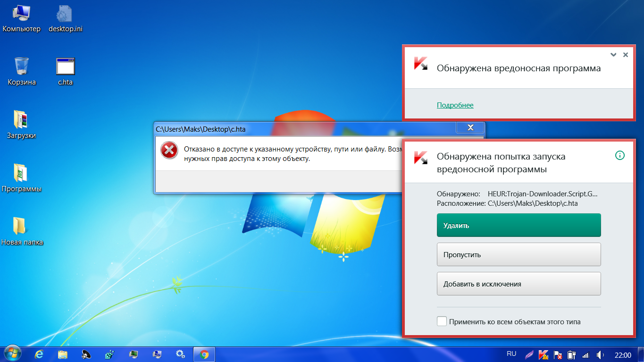The height and width of the screenshot is (362, 644).
Task: Select the Компьютер desktop icon
Action: 21,19
